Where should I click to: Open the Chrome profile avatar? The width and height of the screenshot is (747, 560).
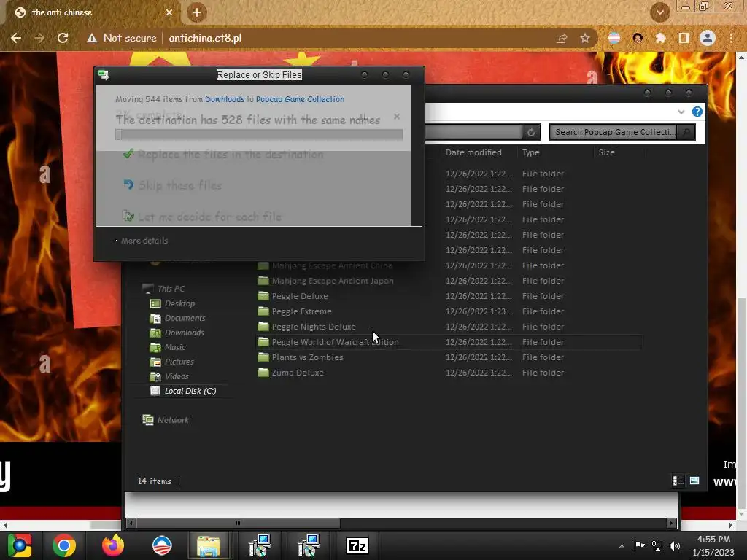tap(708, 38)
